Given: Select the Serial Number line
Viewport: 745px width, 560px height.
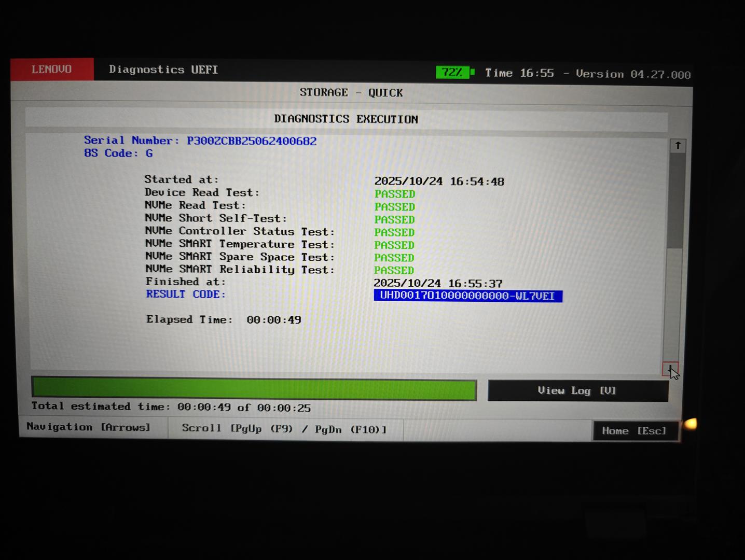Looking at the screenshot, I should click(200, 141).
